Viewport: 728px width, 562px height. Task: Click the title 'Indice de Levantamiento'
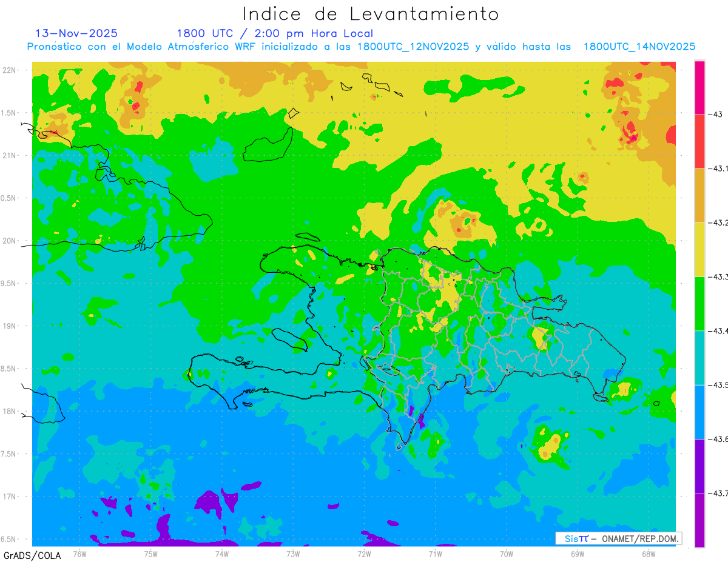371,13
